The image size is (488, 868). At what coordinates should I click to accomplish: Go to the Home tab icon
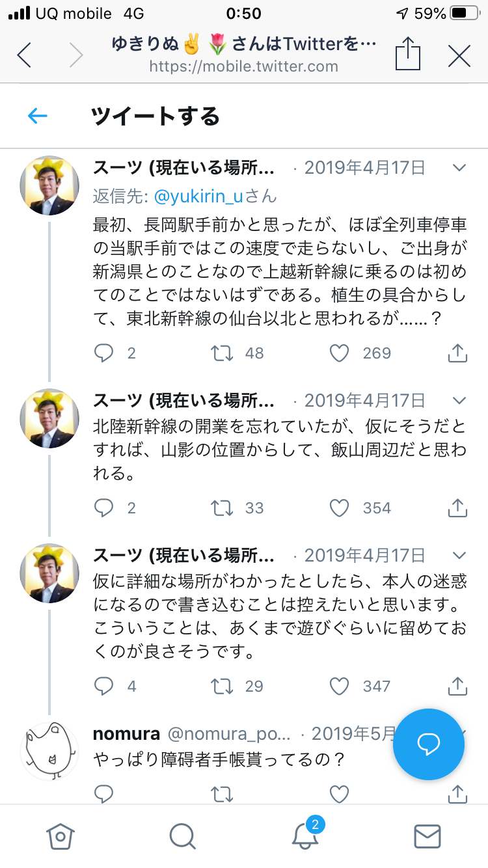[60, 835]
